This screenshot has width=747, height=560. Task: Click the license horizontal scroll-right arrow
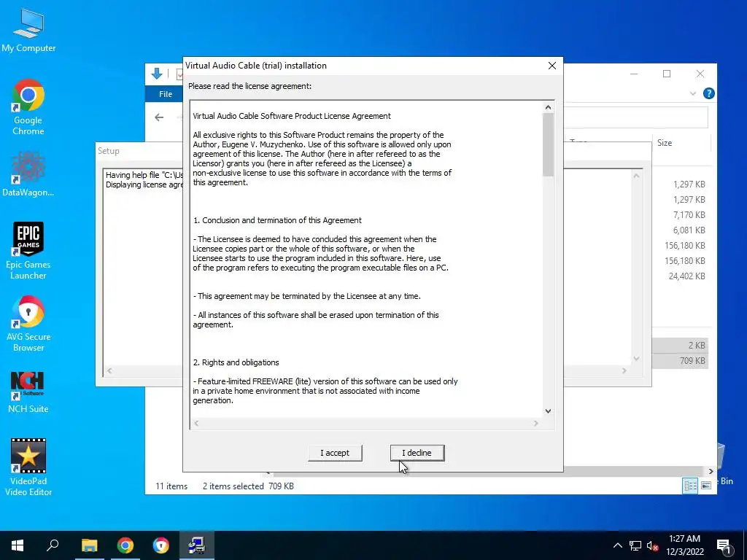(x=536, y=423)
